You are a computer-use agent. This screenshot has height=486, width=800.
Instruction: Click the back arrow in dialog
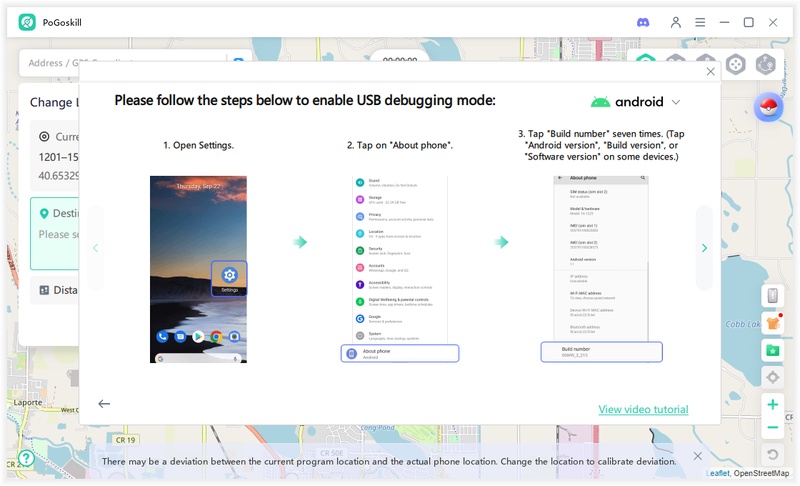(x=104, y=404)
